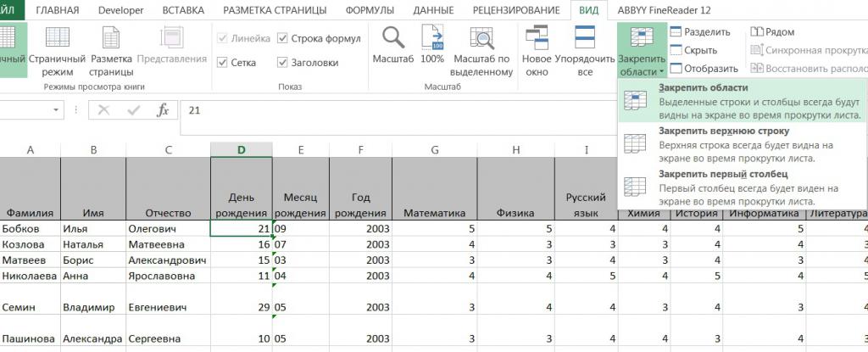Click the Физика header cell
Screen dimensions: 868x352
coord(515,188)
